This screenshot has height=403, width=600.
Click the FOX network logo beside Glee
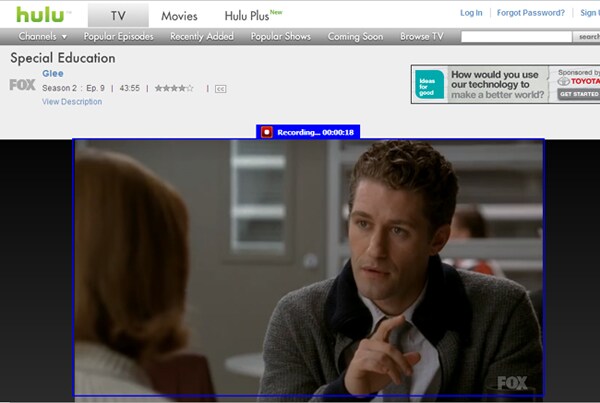22,85
